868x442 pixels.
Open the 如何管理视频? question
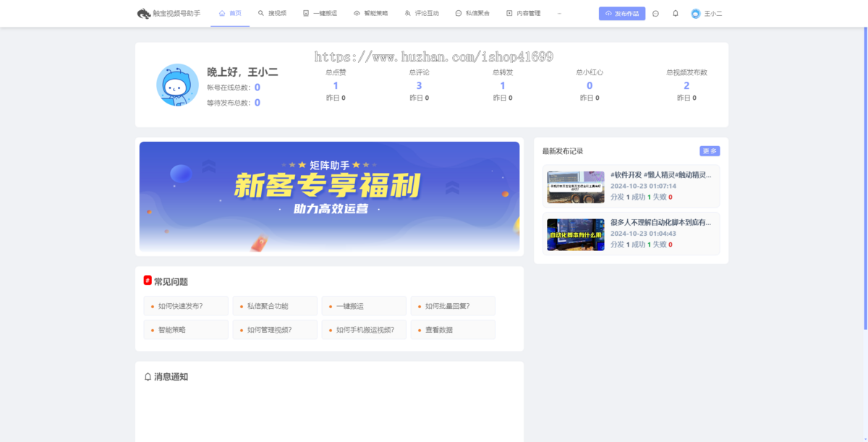275,330
